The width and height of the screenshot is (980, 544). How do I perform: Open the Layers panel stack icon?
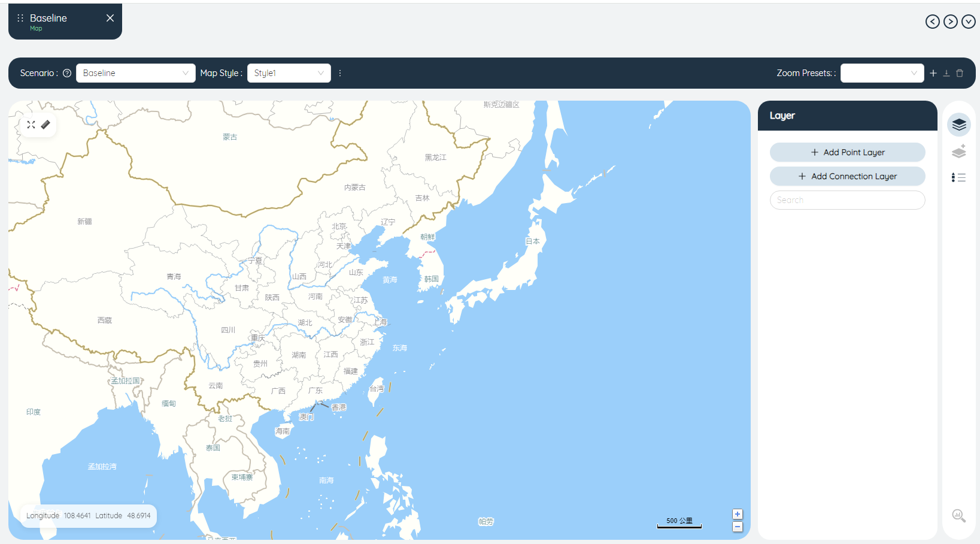tap(959, 125)
